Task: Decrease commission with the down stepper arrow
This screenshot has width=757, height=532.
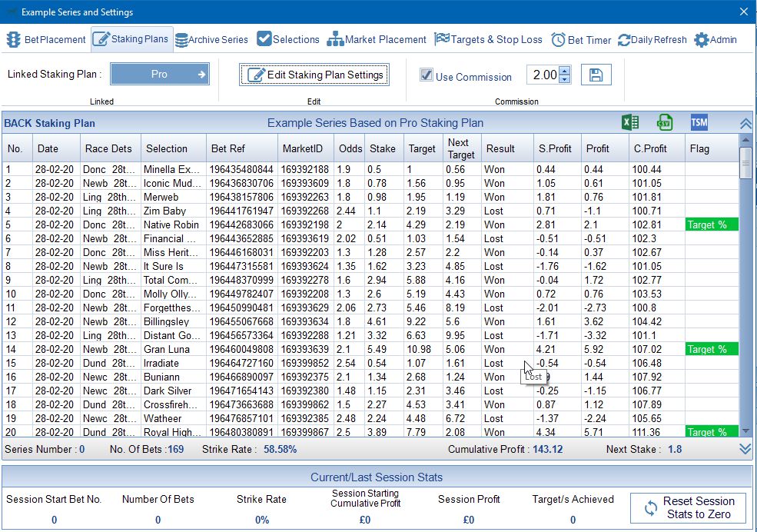Action: coord(565,79)
